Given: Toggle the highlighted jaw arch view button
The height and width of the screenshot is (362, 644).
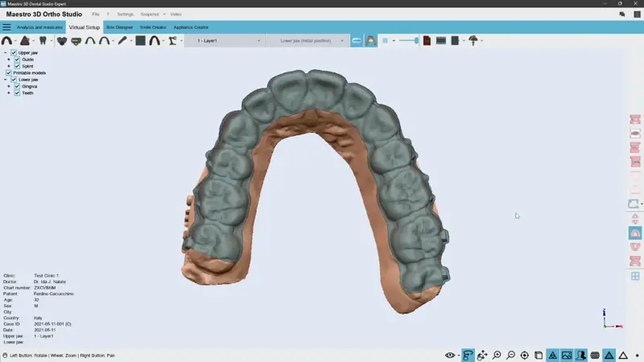Looking at the screenshot, I should pyautogui.click(x=371, y=41).
